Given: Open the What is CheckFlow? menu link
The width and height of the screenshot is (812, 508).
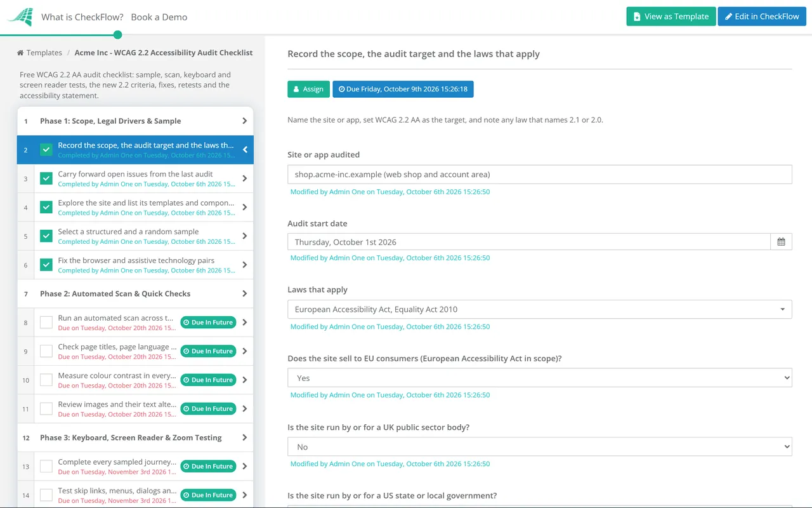Looking at the screenshot, I should point(82,17).
